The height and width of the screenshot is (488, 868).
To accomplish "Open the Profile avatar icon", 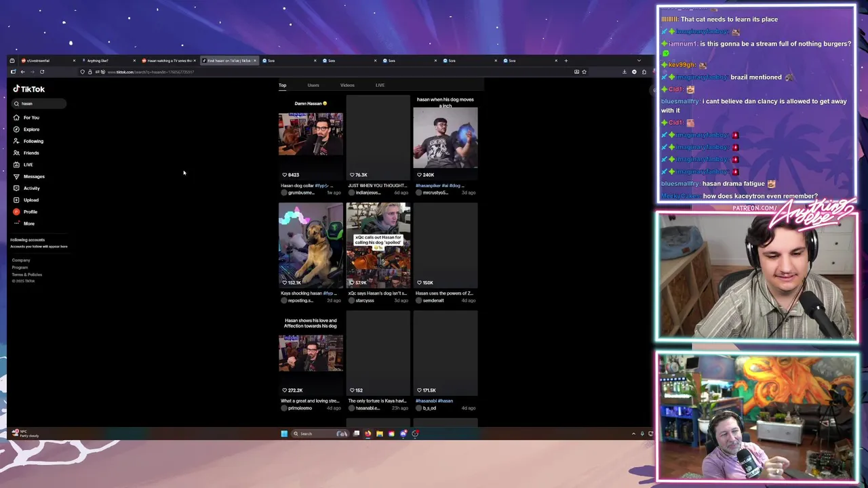I will click(x=16, y=211).
